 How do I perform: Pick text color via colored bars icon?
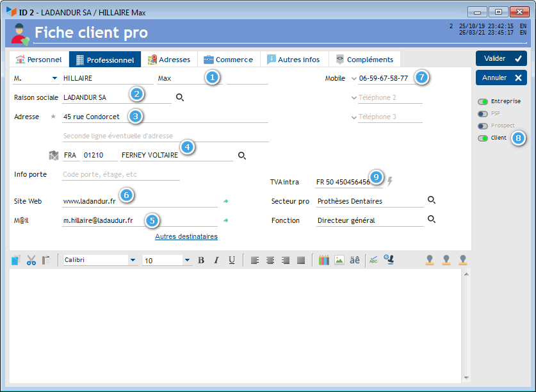pos(323,260)
